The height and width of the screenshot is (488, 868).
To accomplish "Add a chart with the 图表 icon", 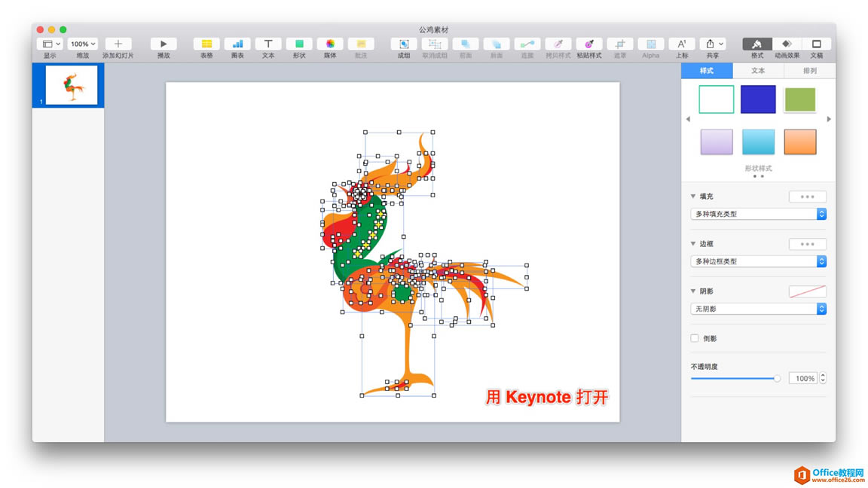I will 237,45.
